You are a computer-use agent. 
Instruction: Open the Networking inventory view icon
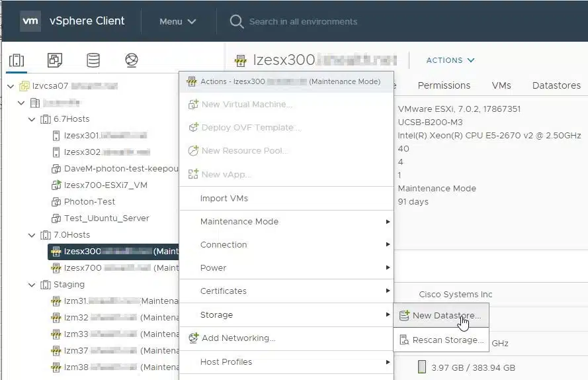(132, 60)
